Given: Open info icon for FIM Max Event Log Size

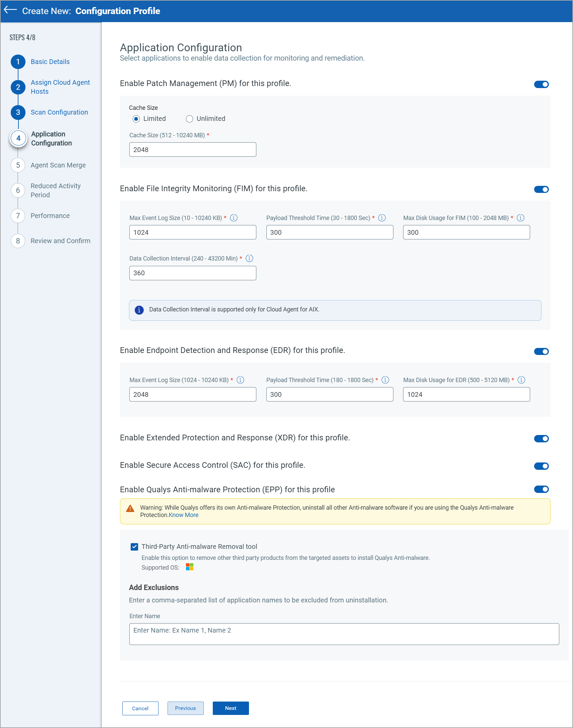Looking at the screenshot, I should [234, 218].
